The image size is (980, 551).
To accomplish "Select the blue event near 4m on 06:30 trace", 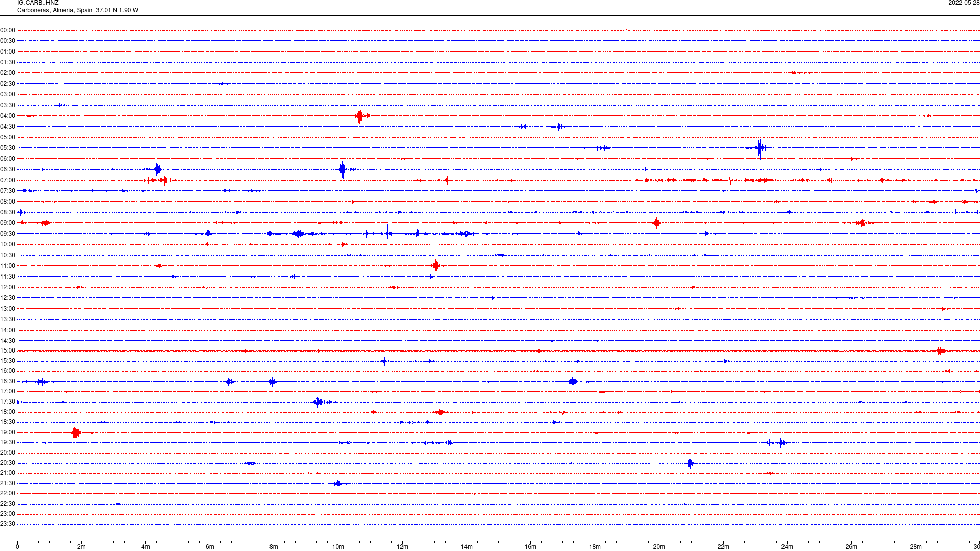I will tap(157, 169).
